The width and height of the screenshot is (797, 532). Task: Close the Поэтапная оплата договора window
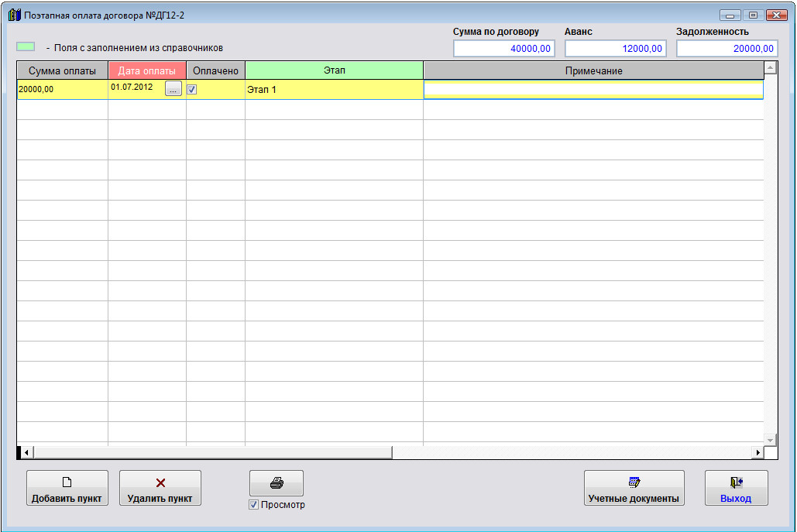[777, 15]
